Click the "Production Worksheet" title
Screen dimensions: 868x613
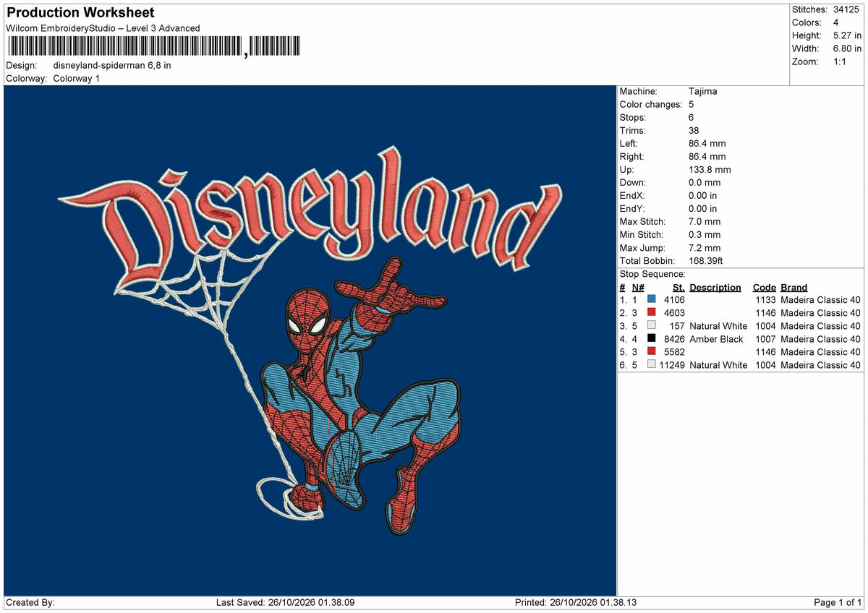pyautogui.click(x=80, y=13)
